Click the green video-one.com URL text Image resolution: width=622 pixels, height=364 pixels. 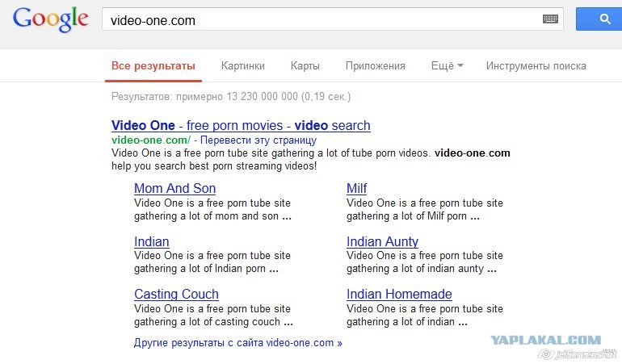[x=150, y=140]
